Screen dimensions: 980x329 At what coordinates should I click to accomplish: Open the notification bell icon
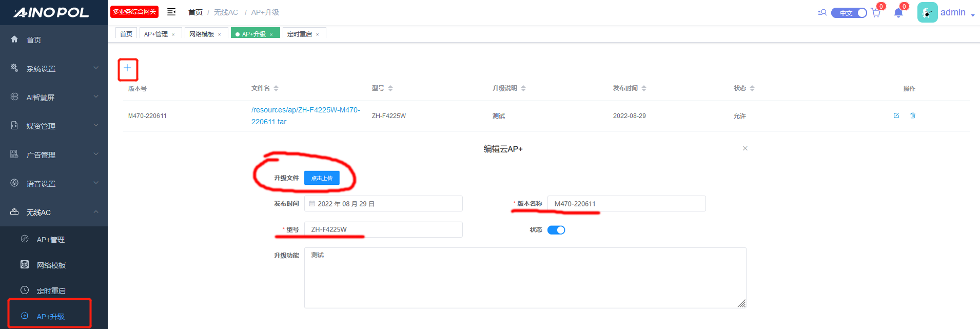(x=898, y=13)
